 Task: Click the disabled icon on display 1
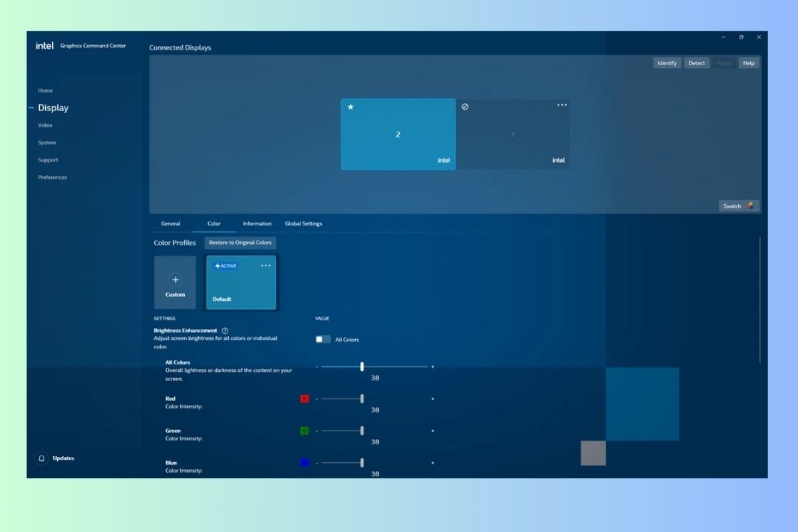point(465,106)
